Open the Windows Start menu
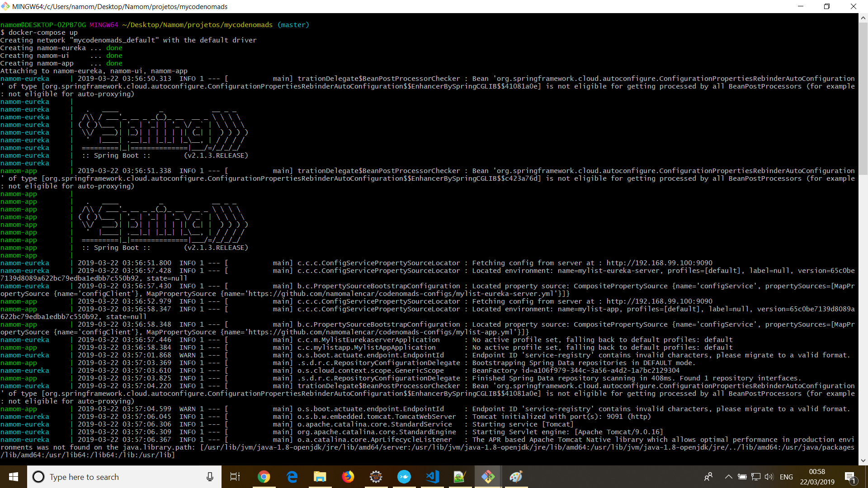 point(14,477)
